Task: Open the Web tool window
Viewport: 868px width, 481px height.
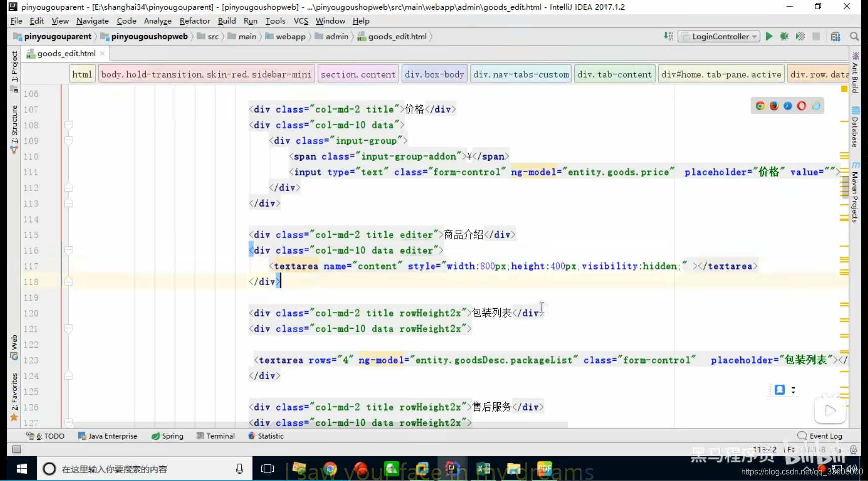Action: point(14,347)
